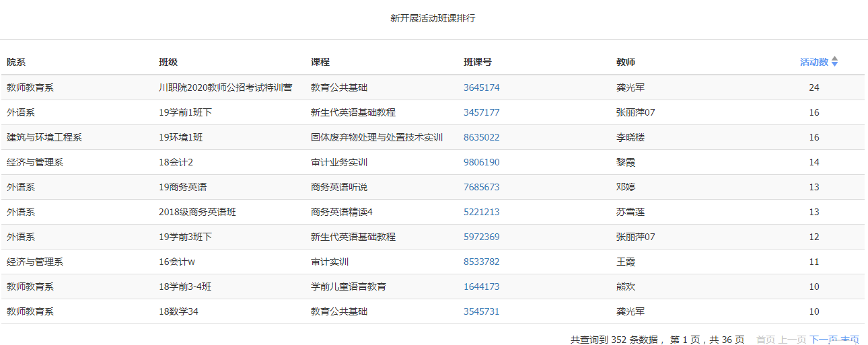The image size is (868, 345).
Task: Open class number 3545731 link
Action: [x=482, y=311]
